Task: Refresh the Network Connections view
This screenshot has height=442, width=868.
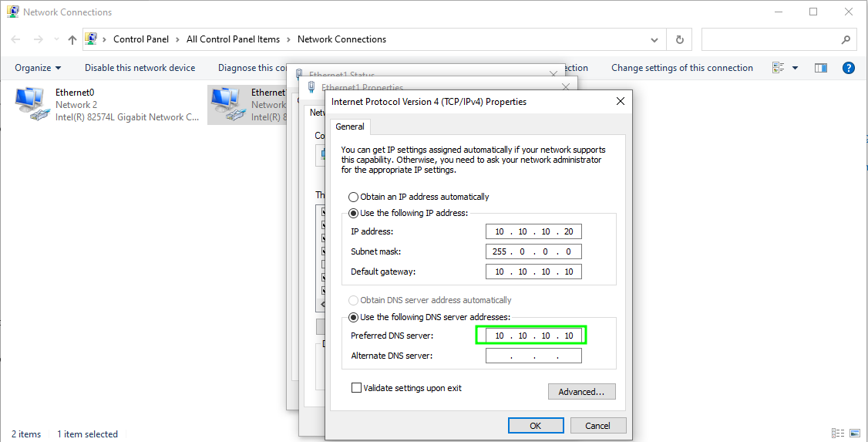Action: [679, 40]
